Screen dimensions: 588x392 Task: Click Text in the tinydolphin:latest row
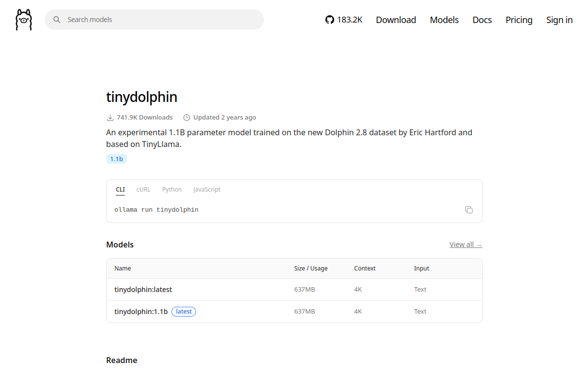point(420,290)
